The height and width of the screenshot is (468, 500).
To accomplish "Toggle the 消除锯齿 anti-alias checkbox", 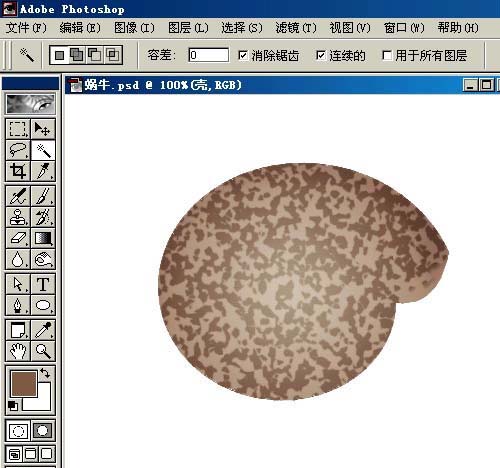I will tap(243, 55).
